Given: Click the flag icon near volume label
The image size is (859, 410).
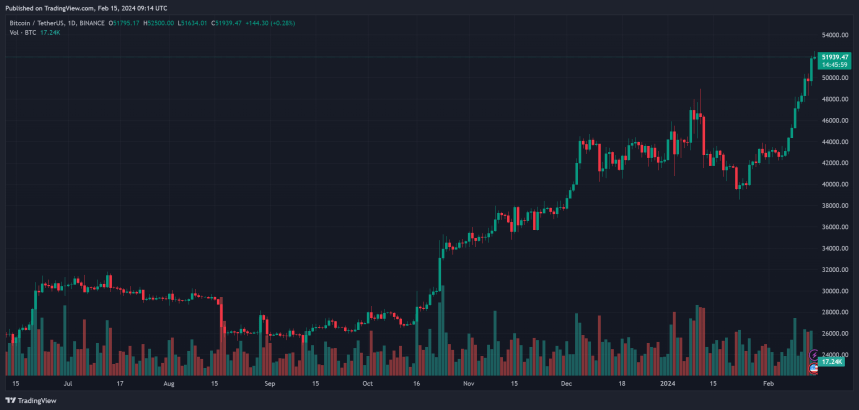Looking at the screenshot, I should pyautogui.click(x=814, y=368).
